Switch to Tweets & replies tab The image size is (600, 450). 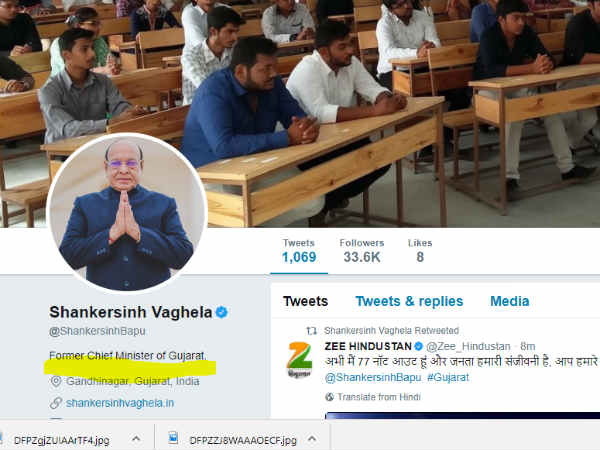[409, 301]
